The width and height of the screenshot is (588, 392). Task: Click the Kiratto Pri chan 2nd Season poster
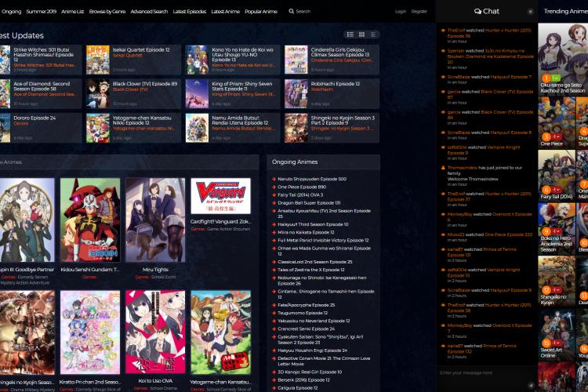[x=90, y=332]
